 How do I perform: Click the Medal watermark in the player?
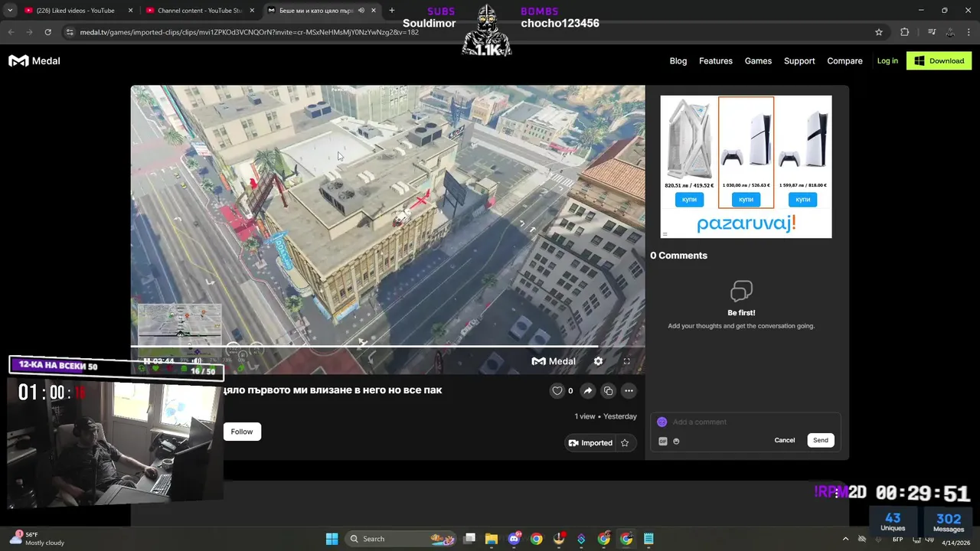pyautogui.click(x=554, y=361)
